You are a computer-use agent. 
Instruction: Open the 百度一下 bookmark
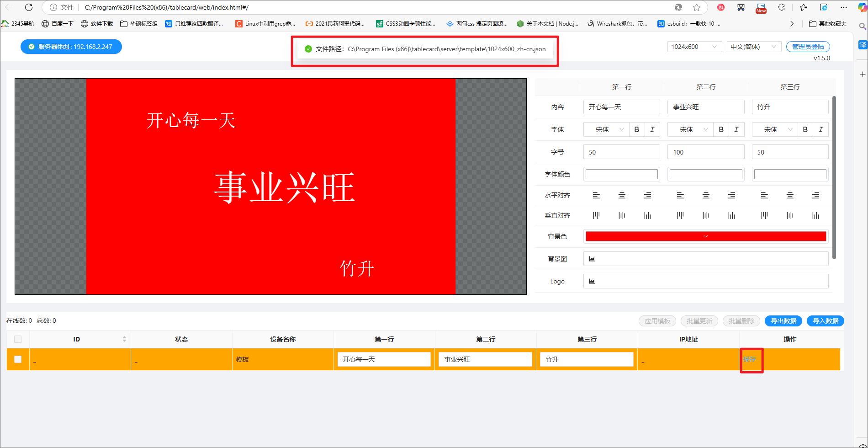[58, 24]
